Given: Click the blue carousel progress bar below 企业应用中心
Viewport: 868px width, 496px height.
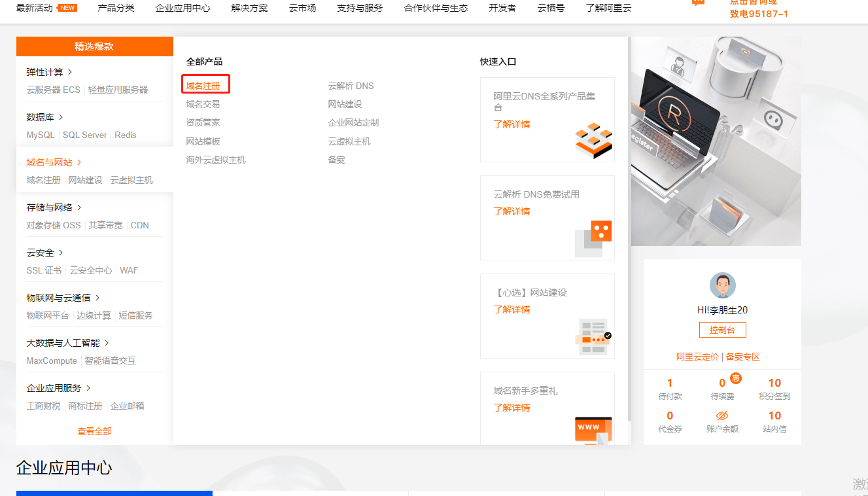Looking at the screenshot, I should (114, 493).
